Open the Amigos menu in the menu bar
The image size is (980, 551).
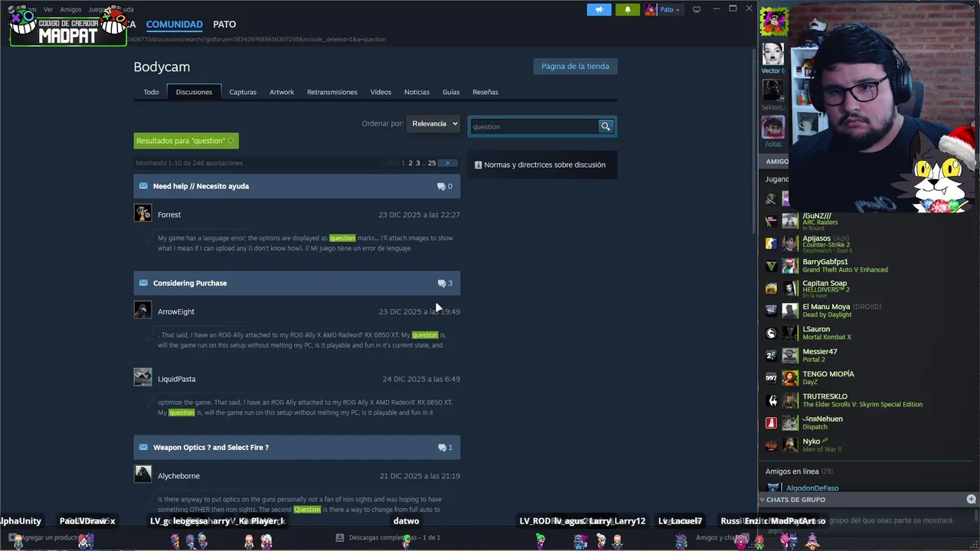pos(70,9)
